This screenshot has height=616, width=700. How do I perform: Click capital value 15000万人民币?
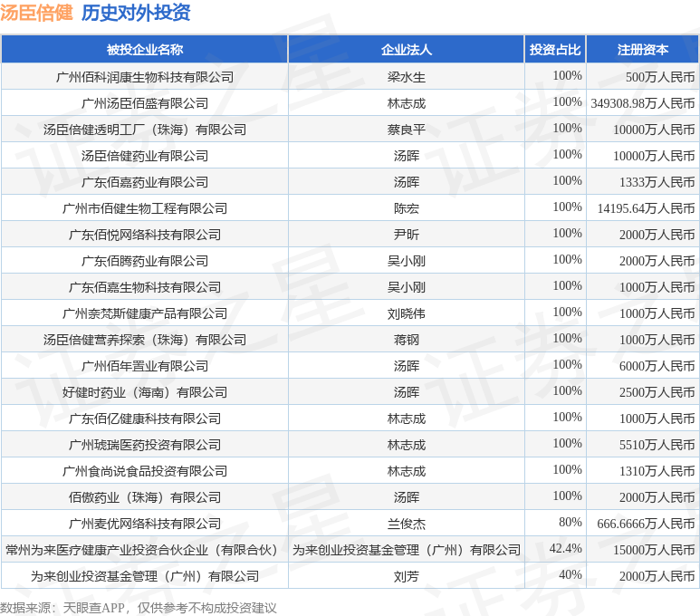point(654,551)
